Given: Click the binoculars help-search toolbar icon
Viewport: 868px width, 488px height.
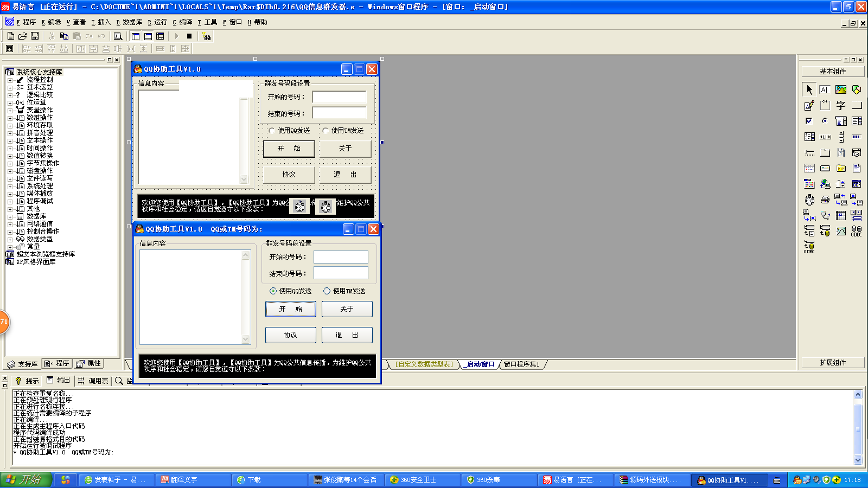Looking at the screenshot, I should click(206, 36).
